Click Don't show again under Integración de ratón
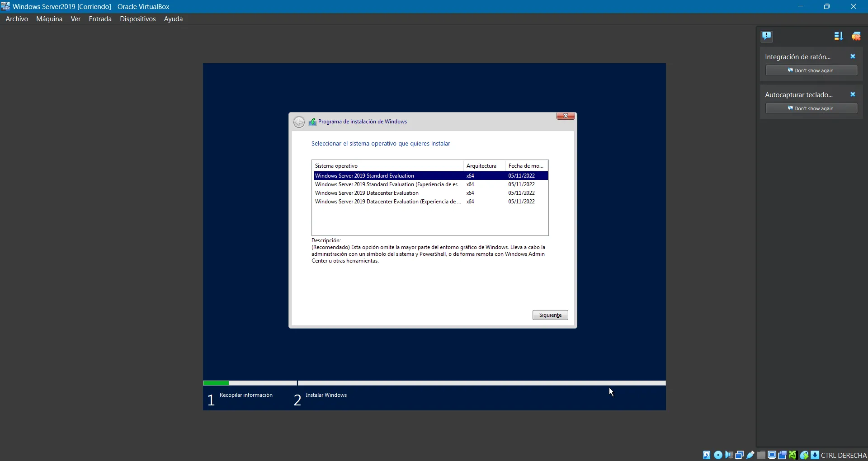Image resolution: width=868 pixels, height=461 pixels. [x=811, y=71]
